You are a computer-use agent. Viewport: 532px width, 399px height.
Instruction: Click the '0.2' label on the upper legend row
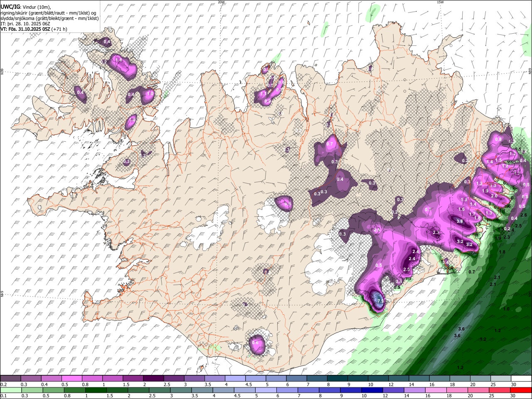point(3,384)
